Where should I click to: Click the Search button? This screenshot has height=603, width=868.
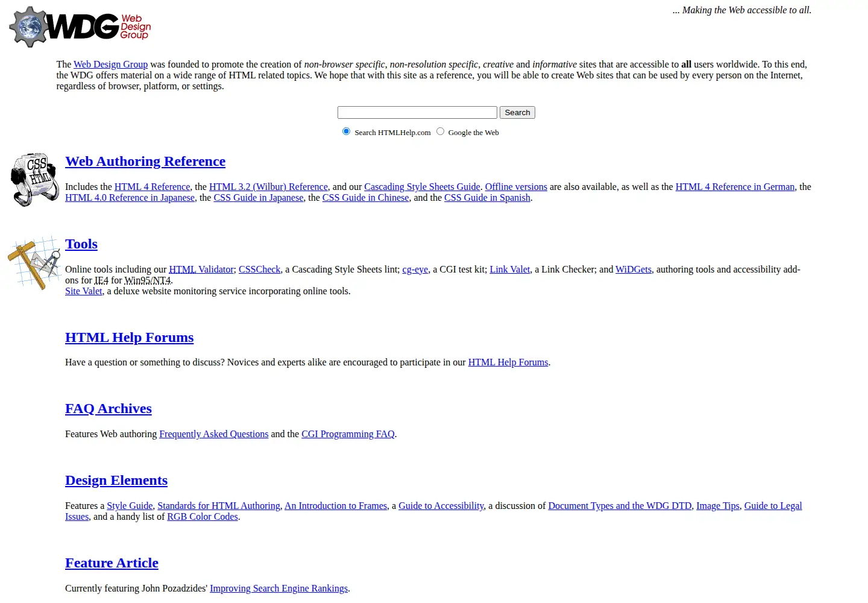click(x=517, y=113)
